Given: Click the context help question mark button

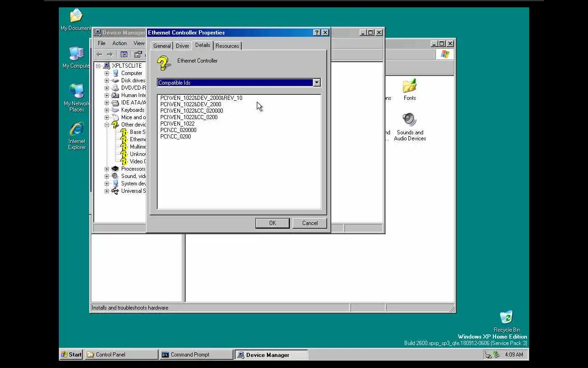Looking at the screenshot, I should pyautogui.click(x=317, y=33).
